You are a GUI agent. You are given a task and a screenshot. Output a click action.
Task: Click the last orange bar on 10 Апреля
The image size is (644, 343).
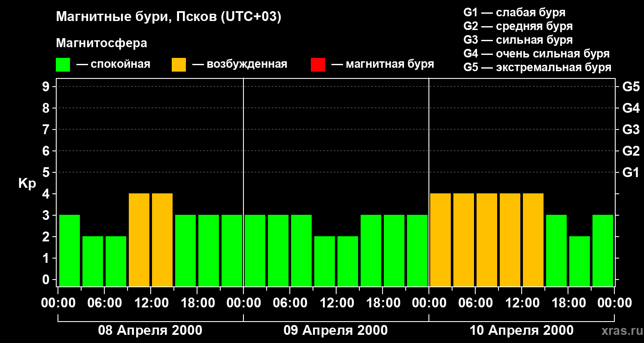click(x=533, y=240)
